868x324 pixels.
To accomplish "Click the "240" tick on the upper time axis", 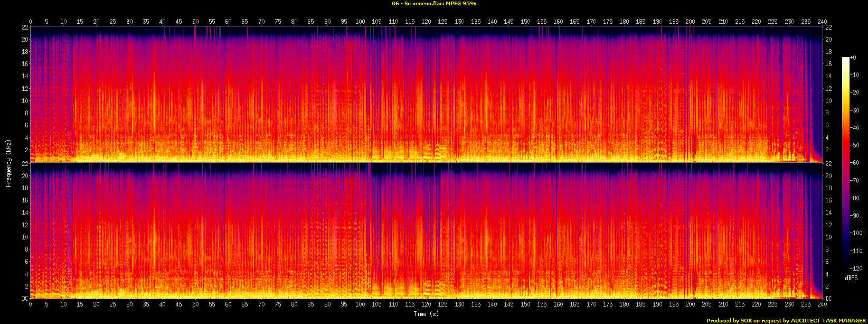I will 822,22.
